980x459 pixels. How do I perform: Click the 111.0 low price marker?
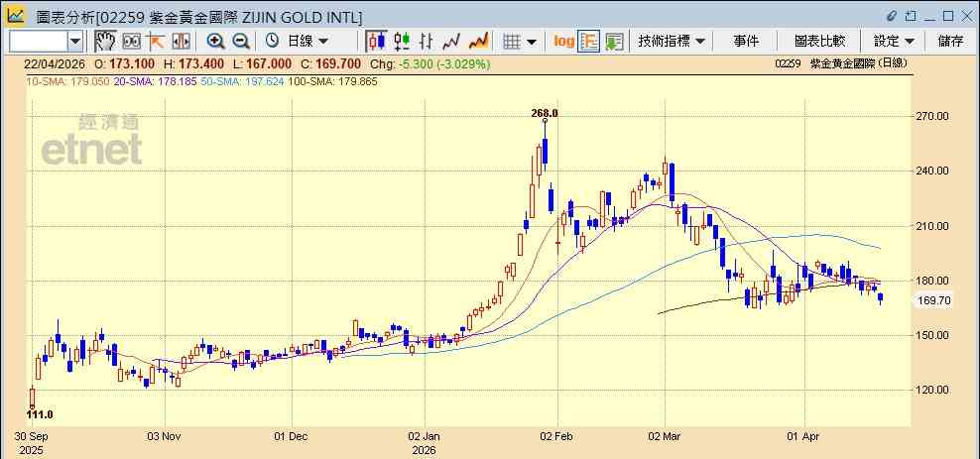click(40, 414)
